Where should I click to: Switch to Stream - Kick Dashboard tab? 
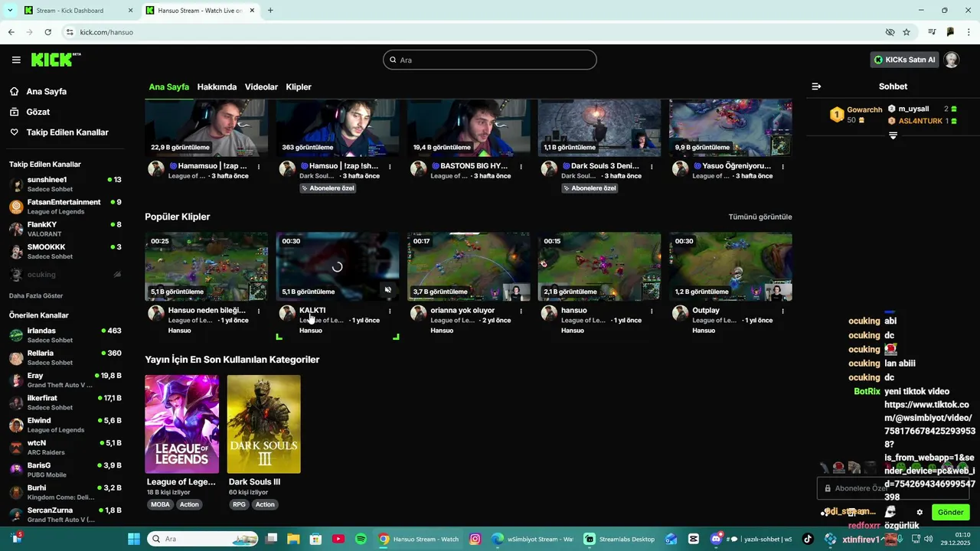coord(79,11)
